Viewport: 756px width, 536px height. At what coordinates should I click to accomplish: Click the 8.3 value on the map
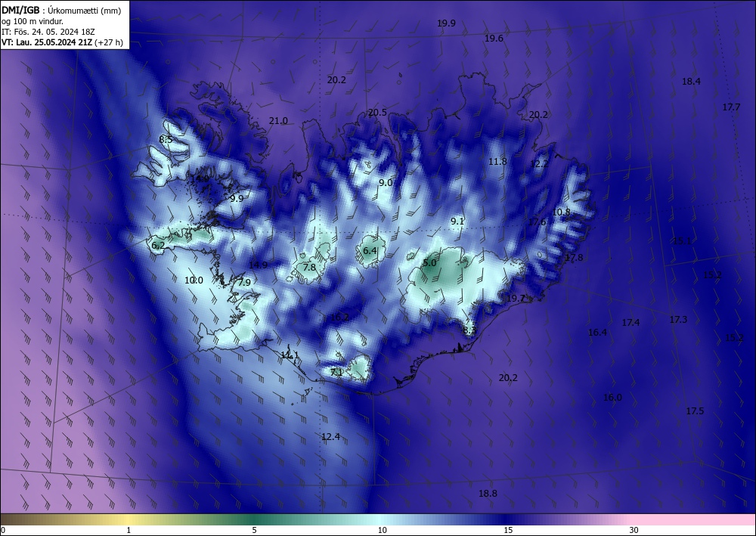(469, 330)
